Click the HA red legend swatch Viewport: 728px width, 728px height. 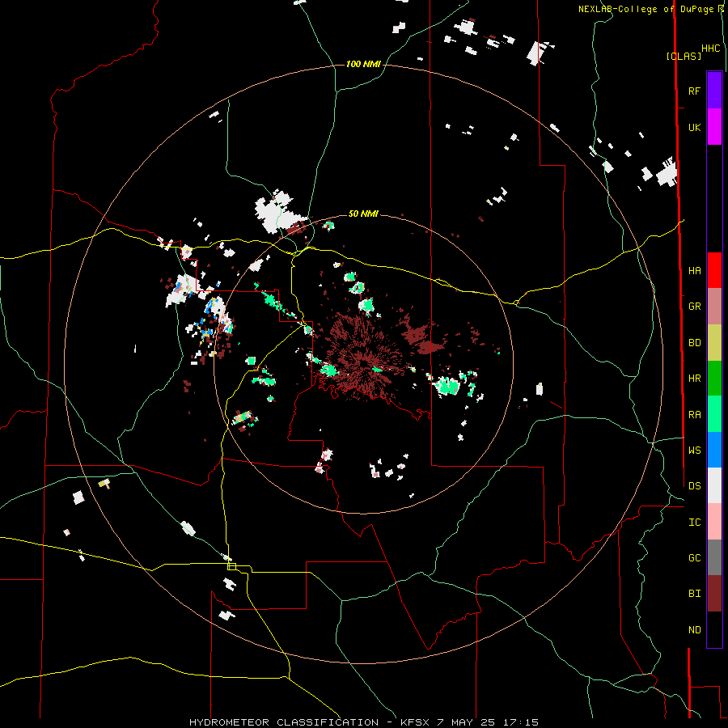coord(714,270)
